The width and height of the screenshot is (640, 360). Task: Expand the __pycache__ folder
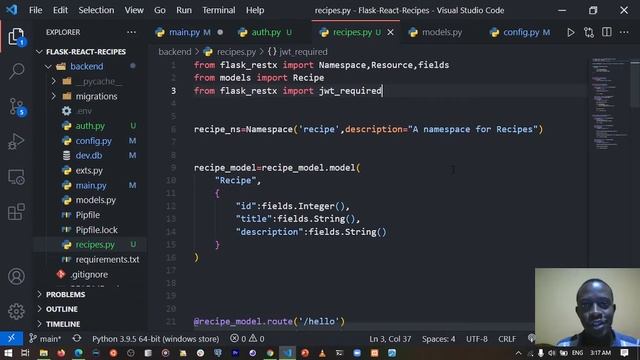[53, 81]
